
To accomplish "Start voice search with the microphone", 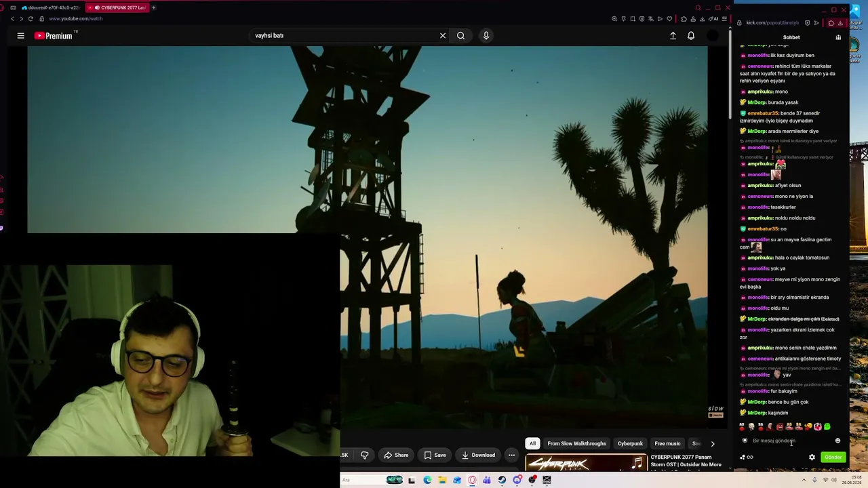I will click(486, 36).
